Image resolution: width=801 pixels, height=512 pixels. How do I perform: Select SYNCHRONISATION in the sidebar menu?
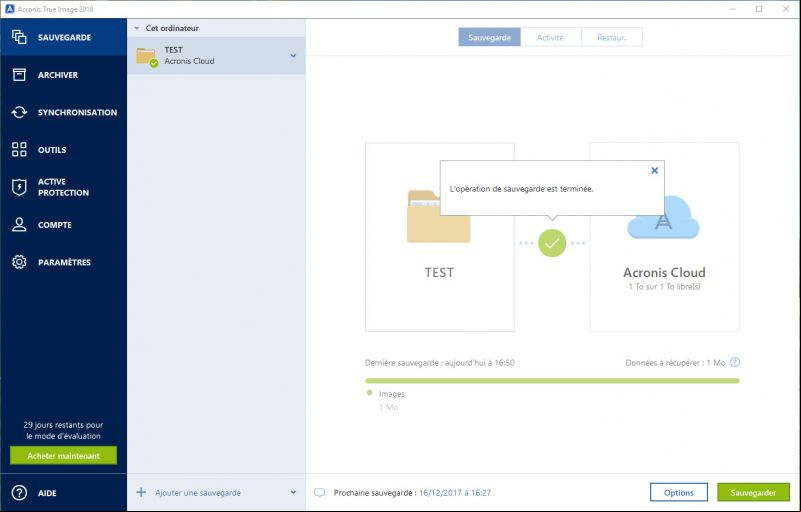click(77, 112)
